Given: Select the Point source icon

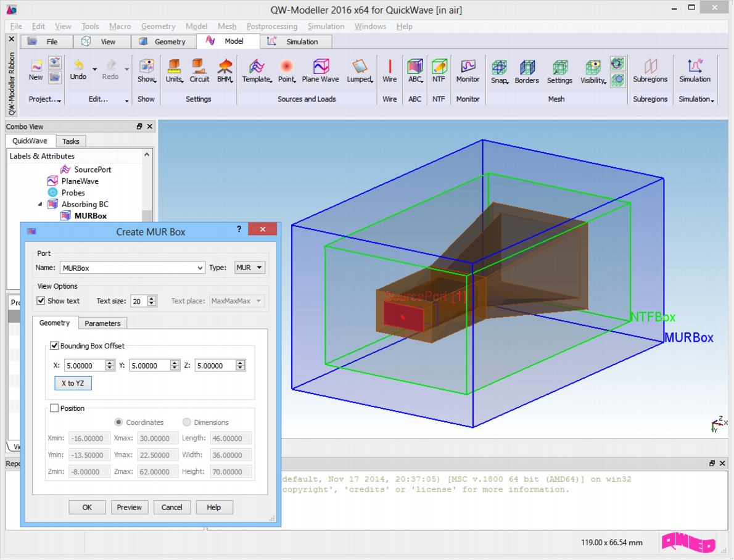Looking at the screenshot, I should point(286,65).
